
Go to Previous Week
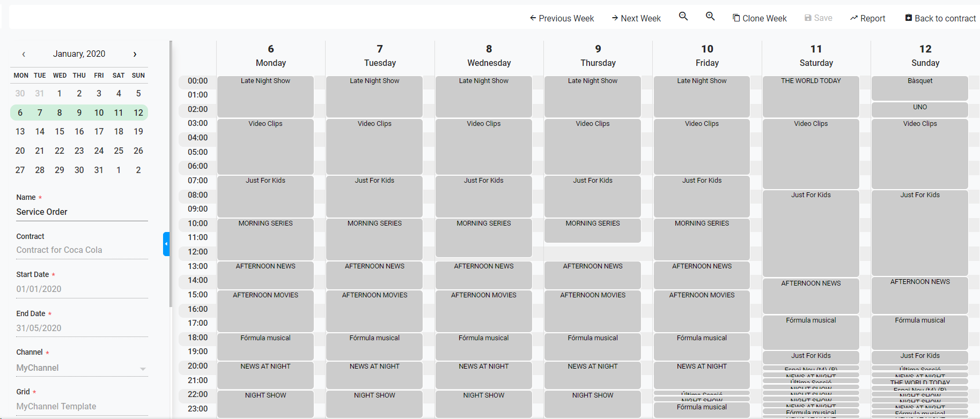tap(562, 18)
